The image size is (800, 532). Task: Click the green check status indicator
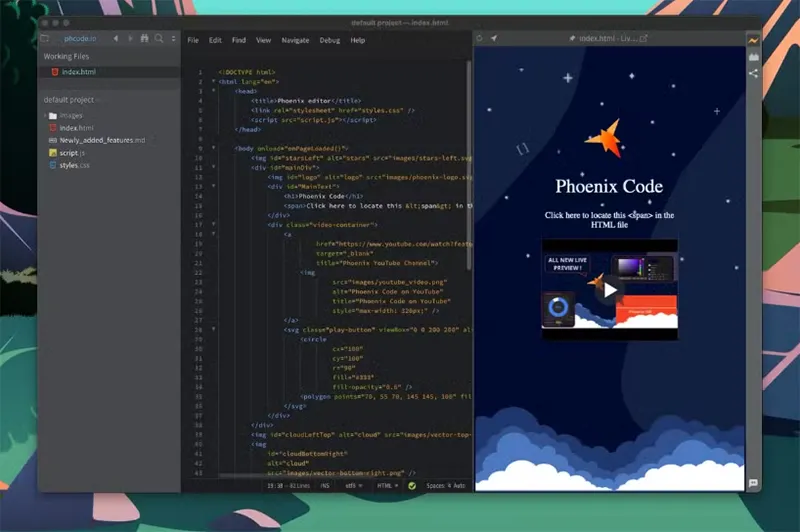[x=412, y=485]
